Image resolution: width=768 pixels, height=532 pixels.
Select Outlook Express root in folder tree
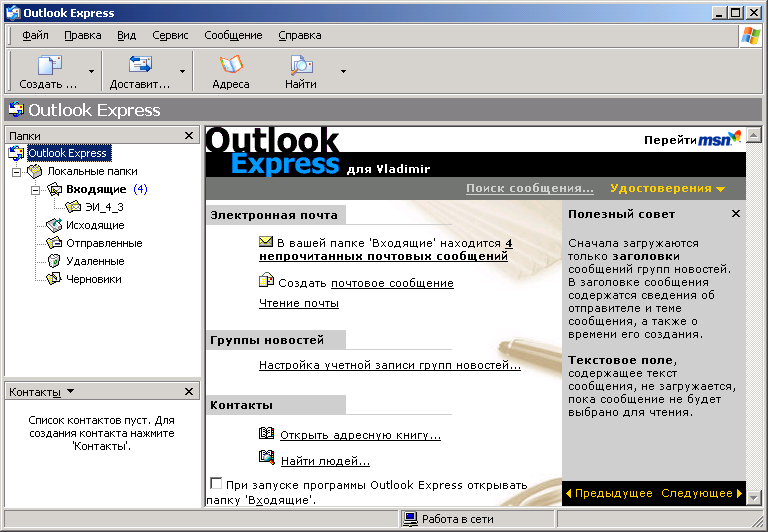[69, 153]
